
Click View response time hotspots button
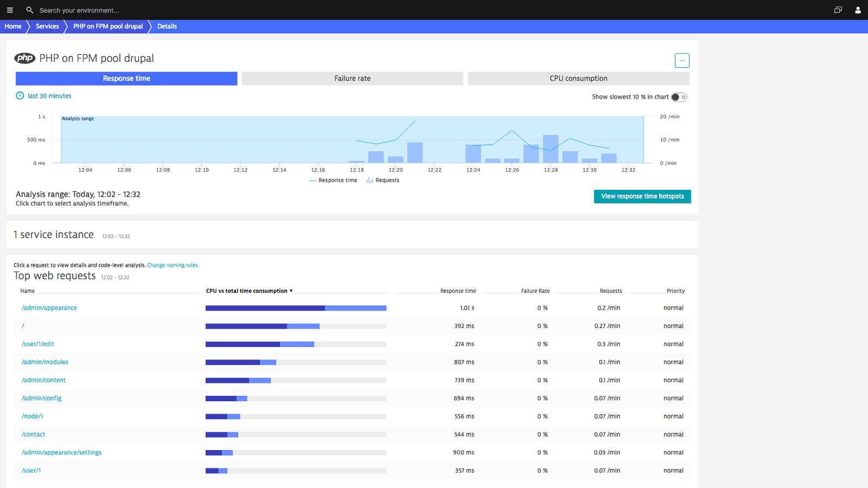pyautogui.click(x=642, y=196)
